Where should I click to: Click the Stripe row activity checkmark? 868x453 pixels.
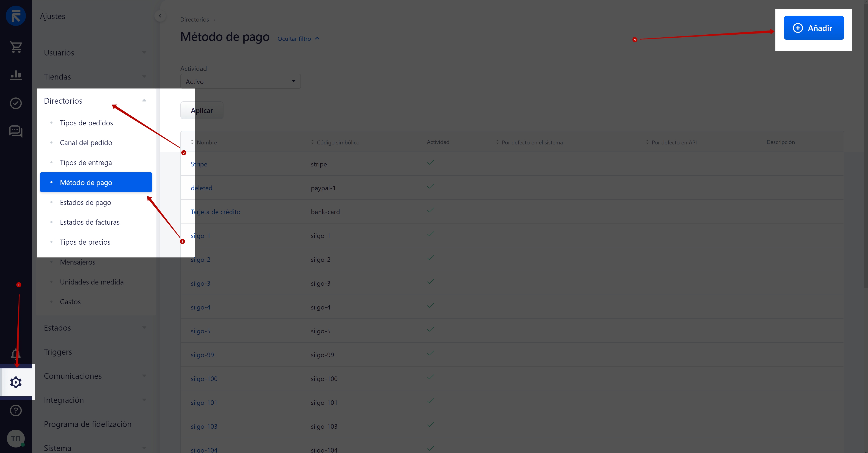click(430, 163)
